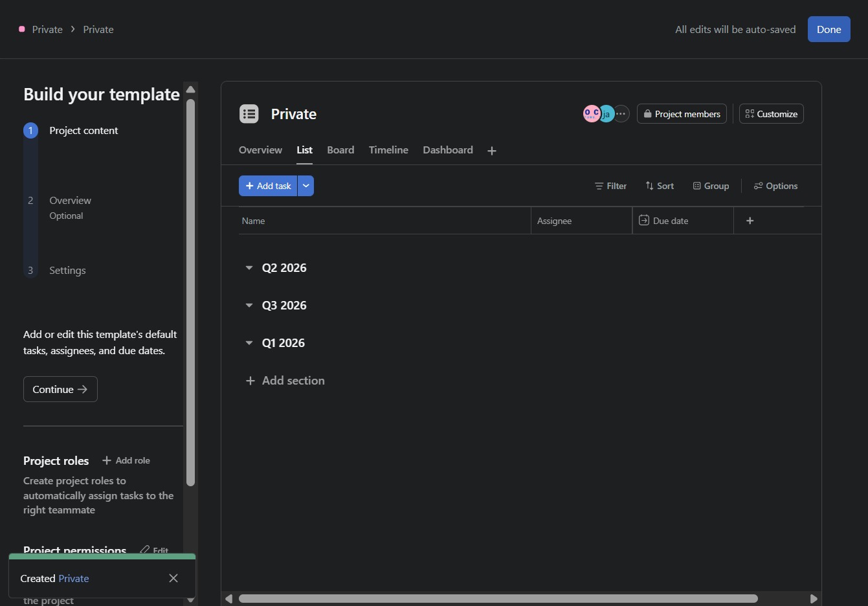Click Continue to next step
Image resolution: width=868 pixels, height=606 pixels.
(x=60, y=389)
